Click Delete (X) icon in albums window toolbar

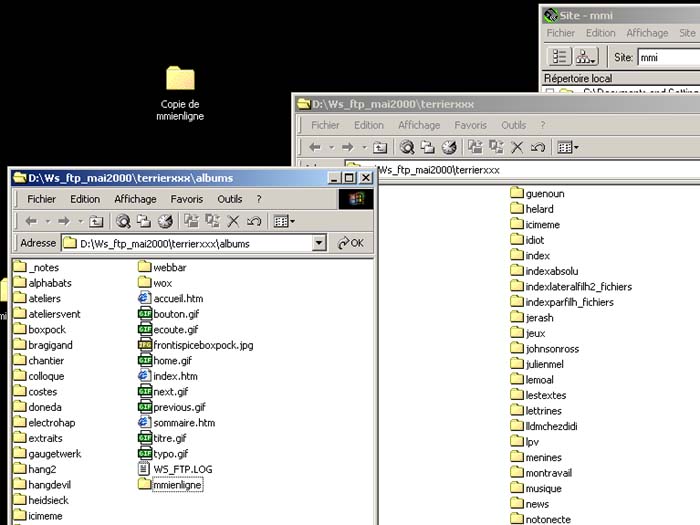click(233, 221)
